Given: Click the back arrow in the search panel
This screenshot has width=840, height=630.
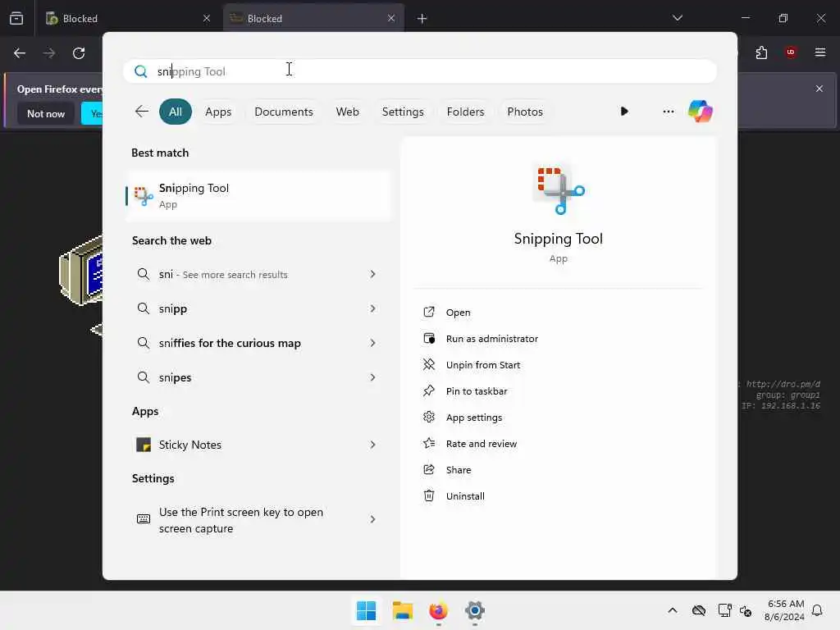Looking at the screenshot, I should tap(141, 112).
